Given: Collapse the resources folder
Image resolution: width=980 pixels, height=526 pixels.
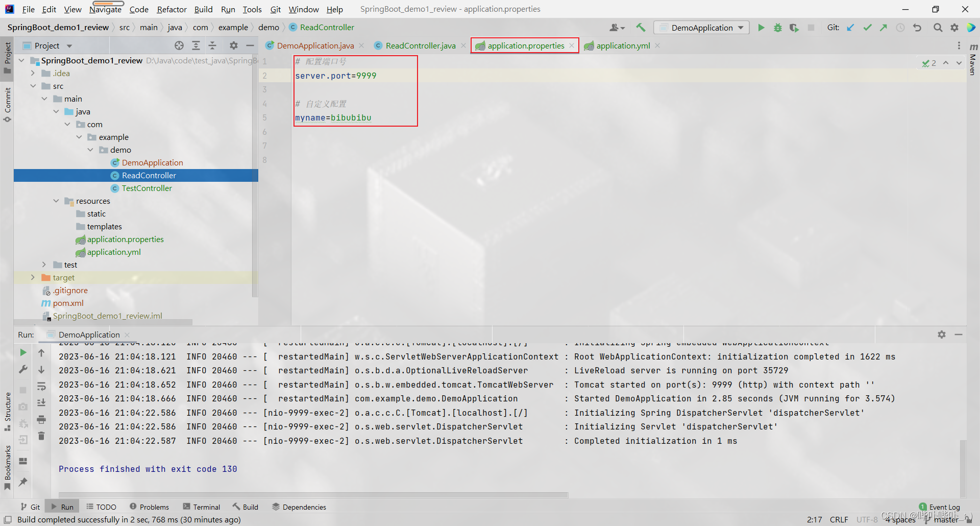Looking at the screenshot, I should (x=56, y=201).
